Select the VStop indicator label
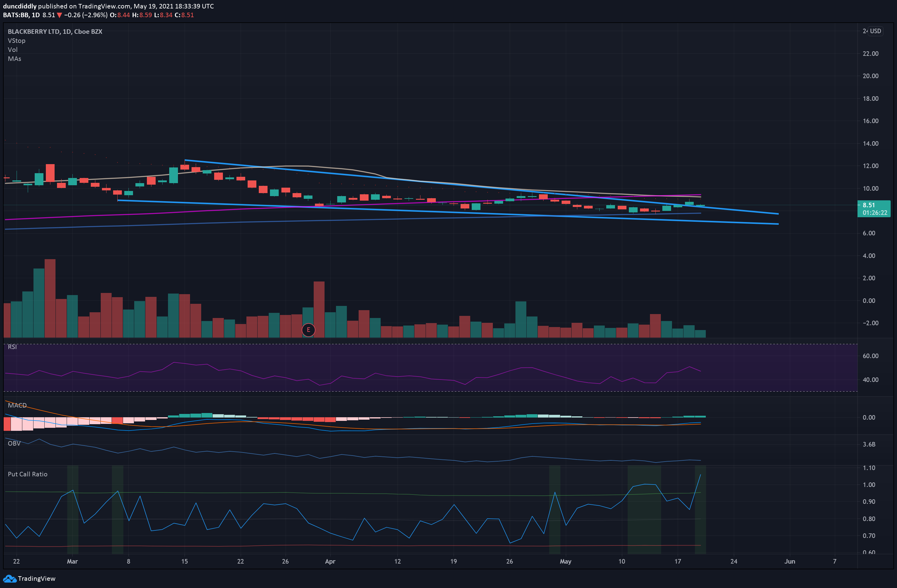This screenshot has width=897, height=588. click(x=17, y=41)
